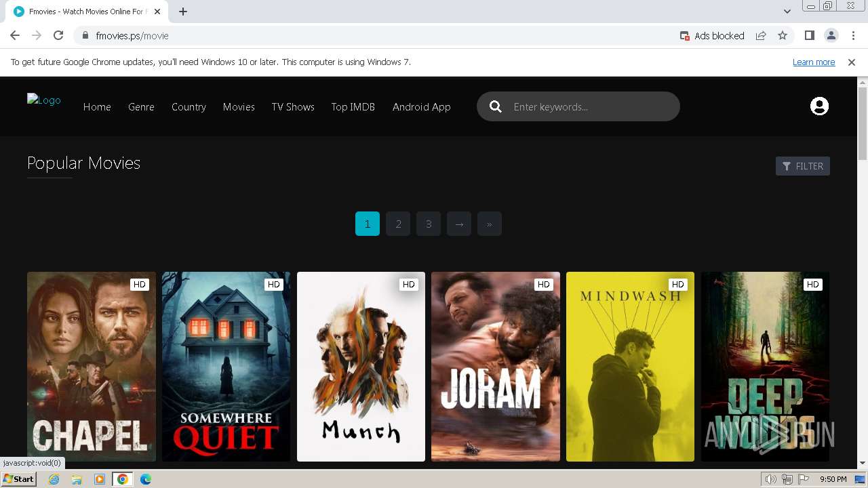868x488 pixels.
Task: Open the Learn more link
Action: tap(814, 62)
